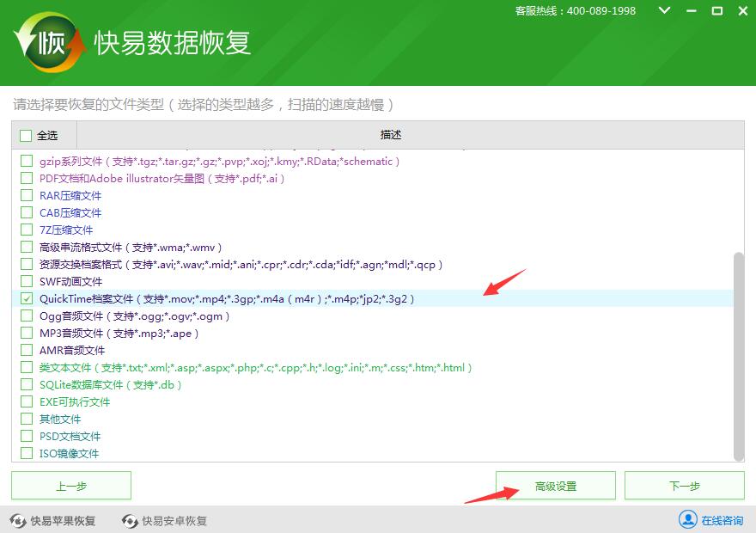Click the 在线咨询 person avatar icon
This screenshot has width=756, height=533.
coord(687,519)
